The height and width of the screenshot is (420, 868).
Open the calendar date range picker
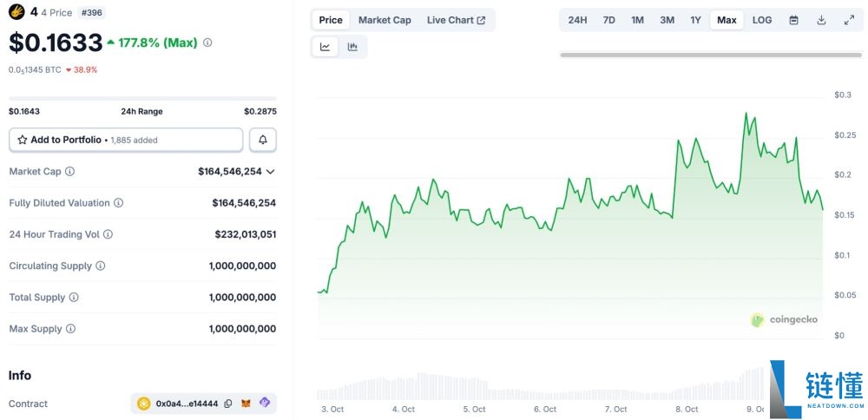[794, 20]
